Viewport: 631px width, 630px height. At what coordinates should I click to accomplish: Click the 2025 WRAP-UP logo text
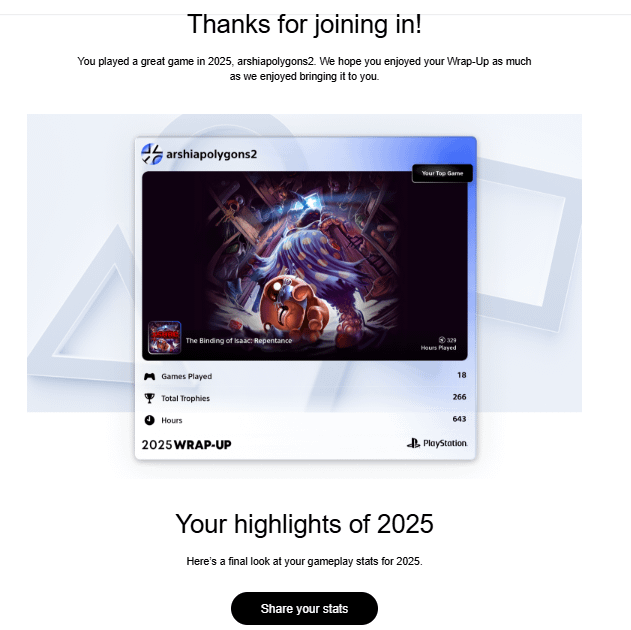(x=186, y=445)
